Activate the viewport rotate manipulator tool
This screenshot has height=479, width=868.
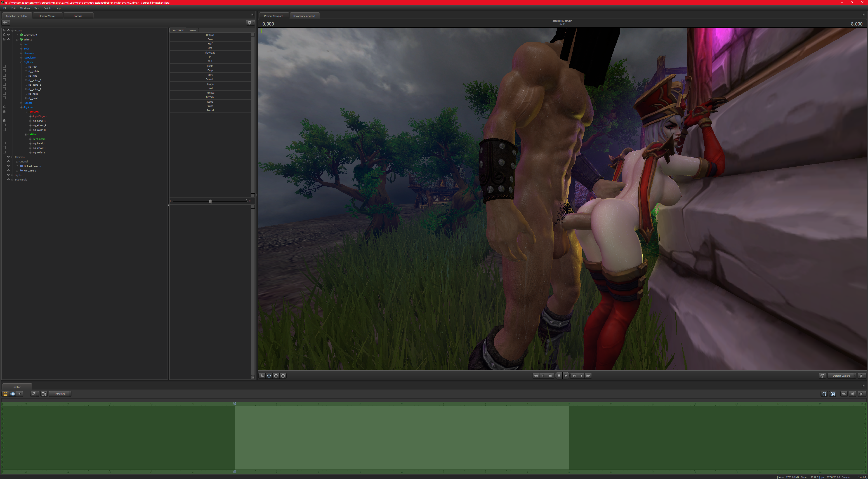pos(276,376)
